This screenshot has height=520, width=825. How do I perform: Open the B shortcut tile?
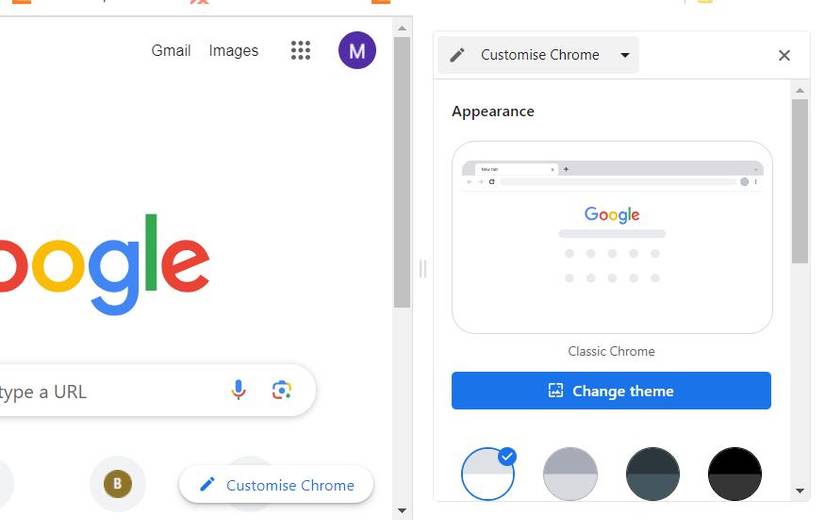click(117, 483)
